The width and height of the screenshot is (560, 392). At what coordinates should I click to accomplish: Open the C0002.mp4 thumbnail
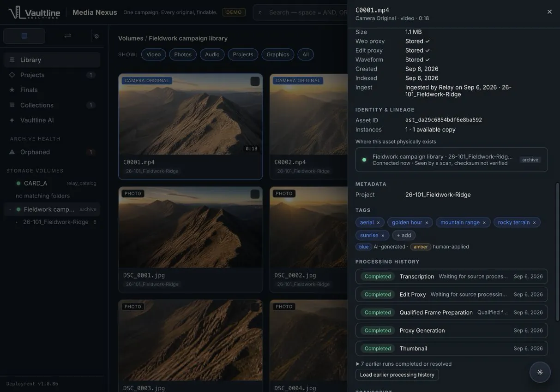308,114
